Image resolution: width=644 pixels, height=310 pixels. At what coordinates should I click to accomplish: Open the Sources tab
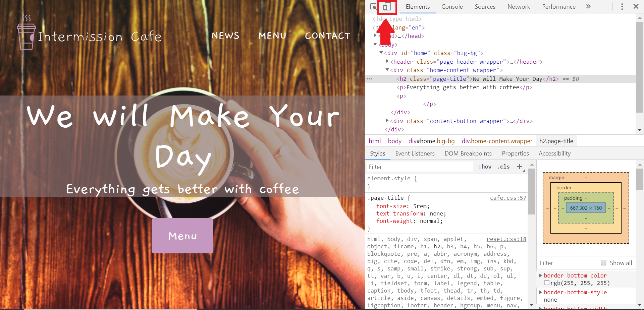485,7
